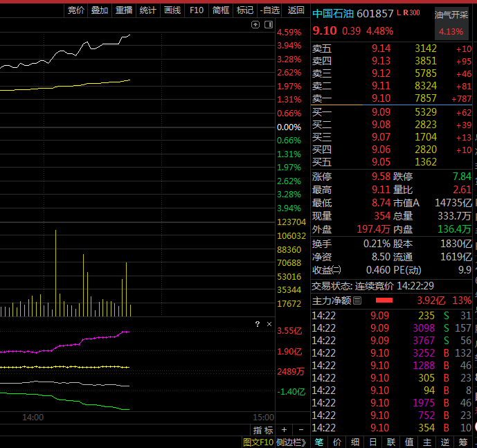Screen dimensions: 477x448
Task: Toggle the side panel layout icon
Action: tap(269, 25)
